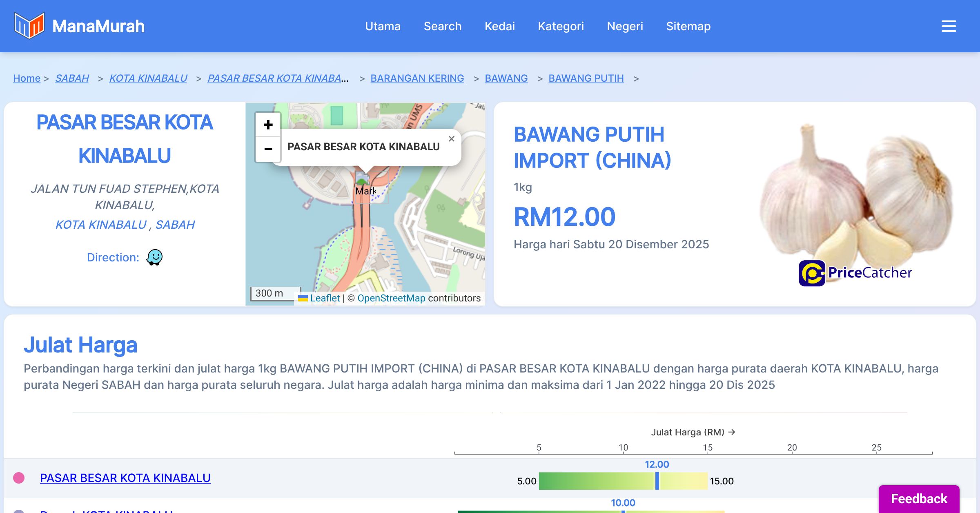
Task: Click the ManaMurah logo icon
Action: 29,25
